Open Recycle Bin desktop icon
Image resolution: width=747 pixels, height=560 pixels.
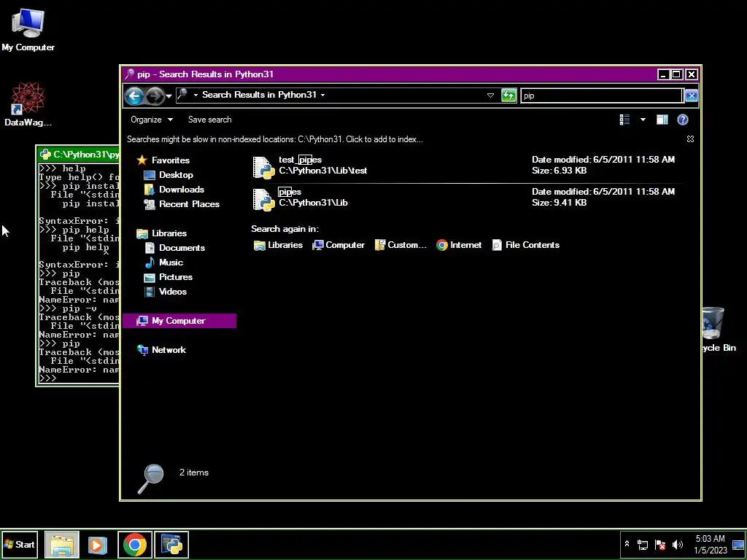point(719,330)
